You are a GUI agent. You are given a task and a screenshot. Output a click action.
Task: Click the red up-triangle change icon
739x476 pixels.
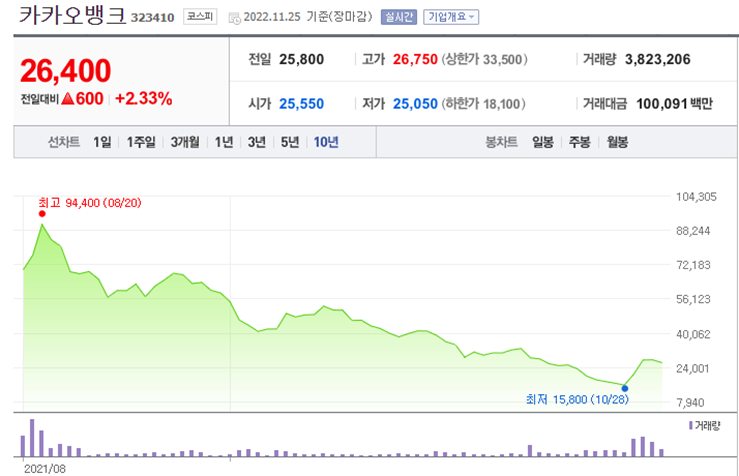coord(68,98)
